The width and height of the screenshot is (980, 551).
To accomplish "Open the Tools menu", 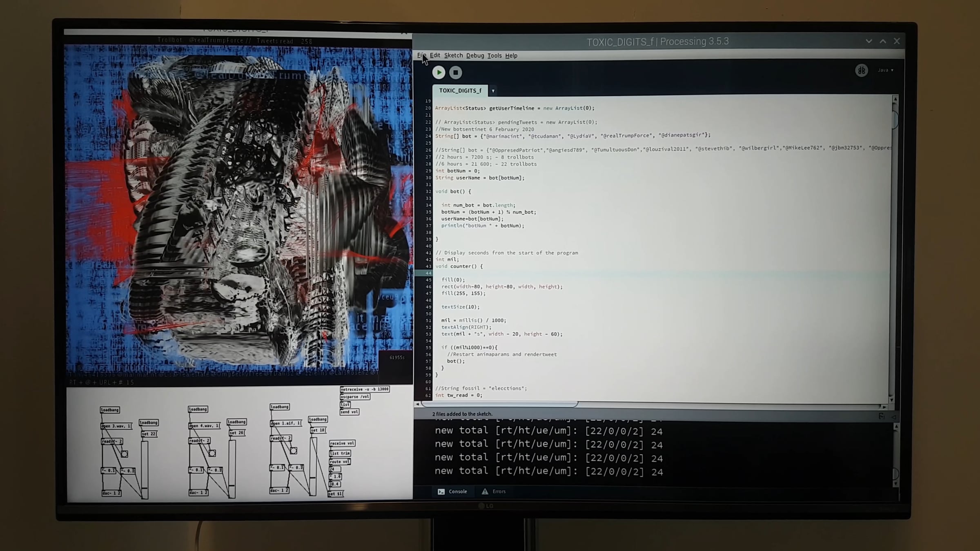I will click(x=494, y=56).
